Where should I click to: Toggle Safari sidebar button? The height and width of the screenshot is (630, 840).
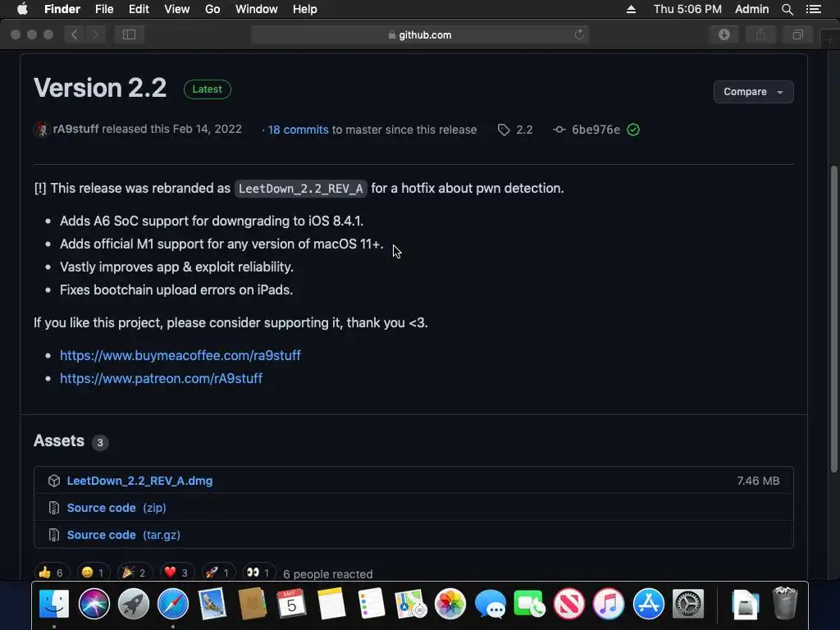(129, 34)
